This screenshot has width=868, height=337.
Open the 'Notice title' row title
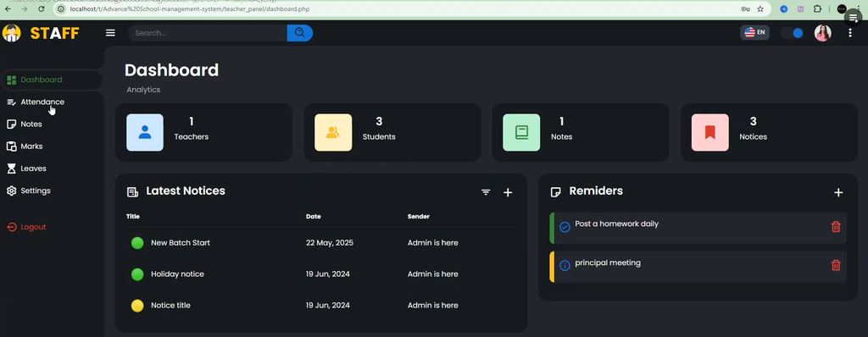pyautogui.click(x=170, y=306)
